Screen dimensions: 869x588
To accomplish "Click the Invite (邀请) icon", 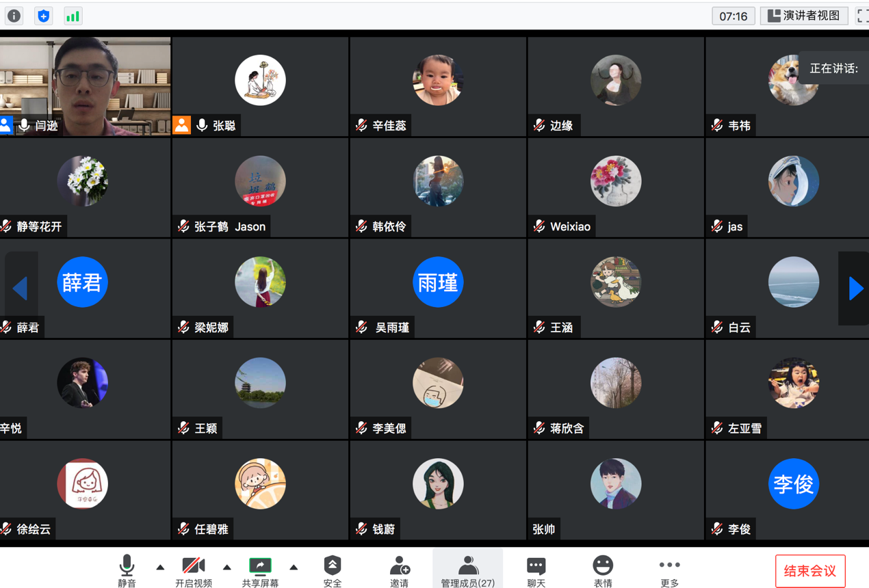I will [399, 570].
